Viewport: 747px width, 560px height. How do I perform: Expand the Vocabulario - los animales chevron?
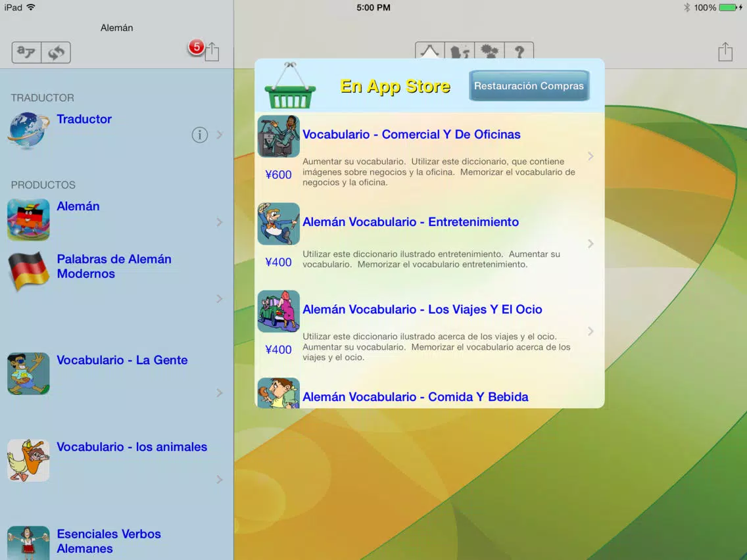tap(220, 480)
